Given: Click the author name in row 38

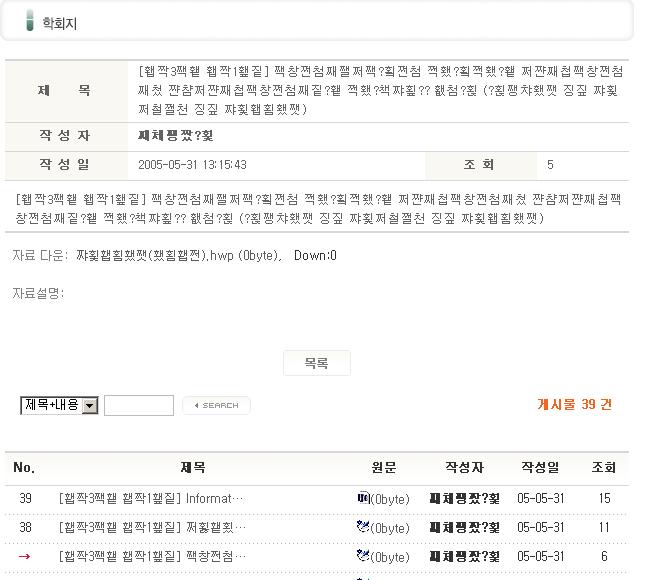Looking at the screenshot, I should coord(465,527).
